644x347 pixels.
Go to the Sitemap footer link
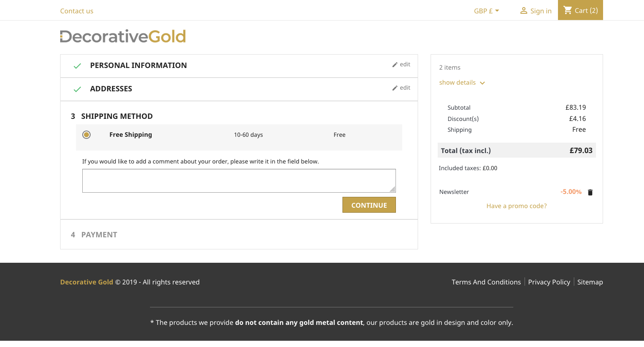(590, 282)
